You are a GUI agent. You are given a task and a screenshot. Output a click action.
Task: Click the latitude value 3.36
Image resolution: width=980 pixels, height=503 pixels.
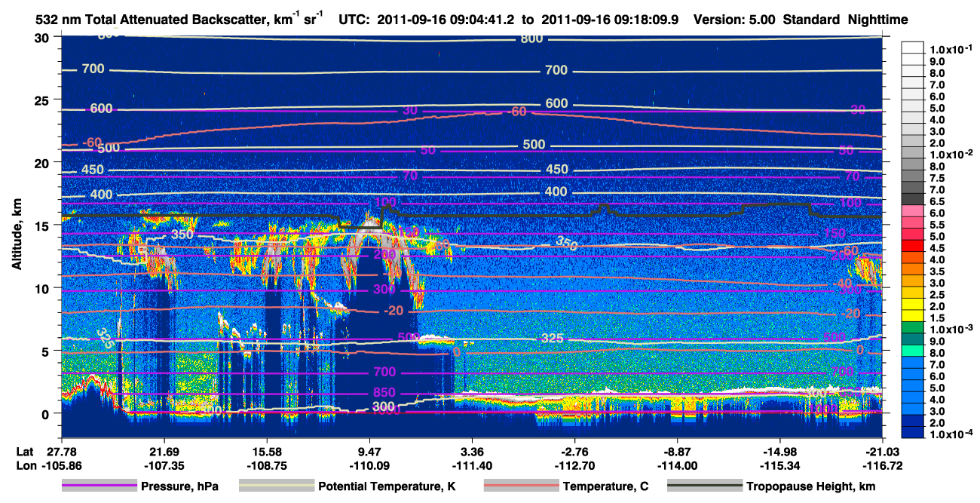pos(471,451)
